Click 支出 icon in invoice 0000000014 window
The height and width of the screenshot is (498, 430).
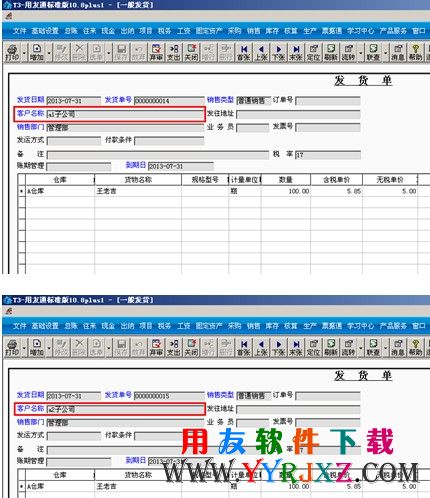tap(174, 52)
